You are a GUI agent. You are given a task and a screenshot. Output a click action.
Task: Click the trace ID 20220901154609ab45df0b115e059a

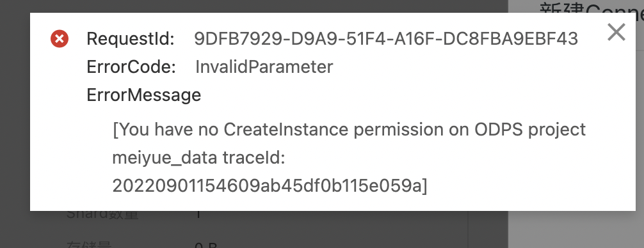[266, 187]
